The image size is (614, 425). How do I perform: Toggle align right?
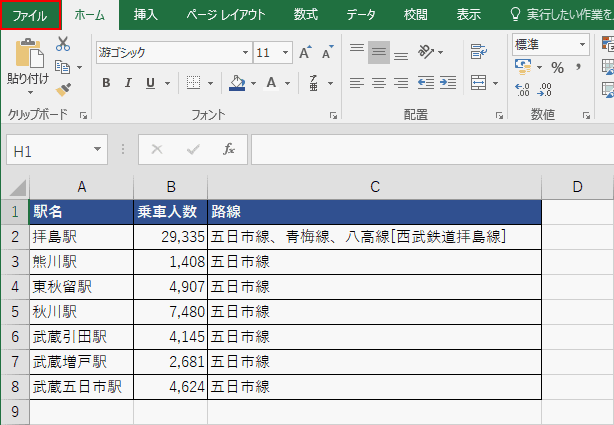[401, 83]
